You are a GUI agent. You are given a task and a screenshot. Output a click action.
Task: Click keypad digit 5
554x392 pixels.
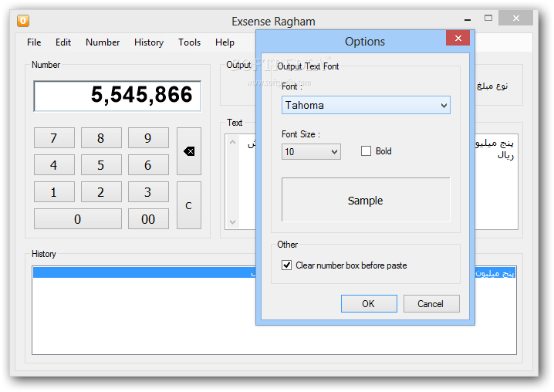coord(101,164)
